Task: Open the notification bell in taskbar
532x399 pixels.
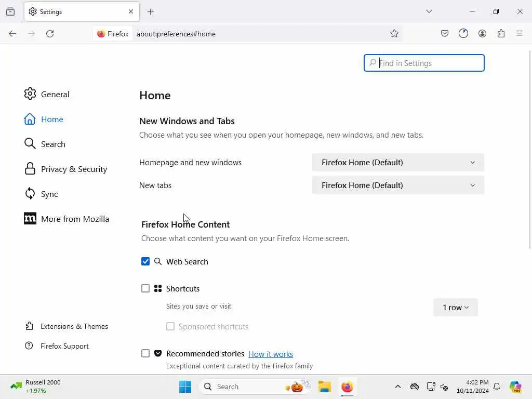Action: click(497, 387)
